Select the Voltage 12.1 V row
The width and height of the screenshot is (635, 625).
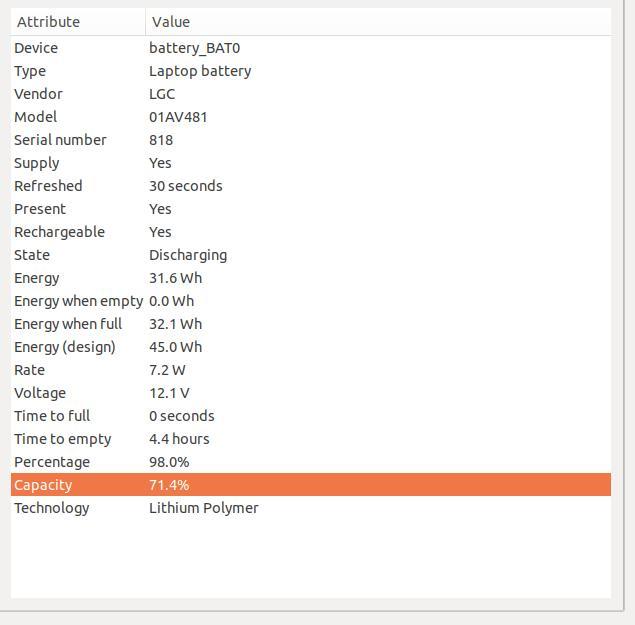(x=311, y=393)
